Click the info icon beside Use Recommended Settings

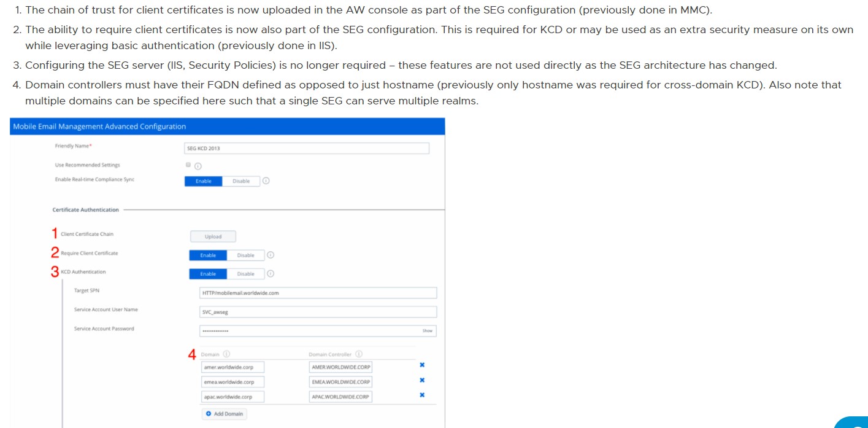198,166
